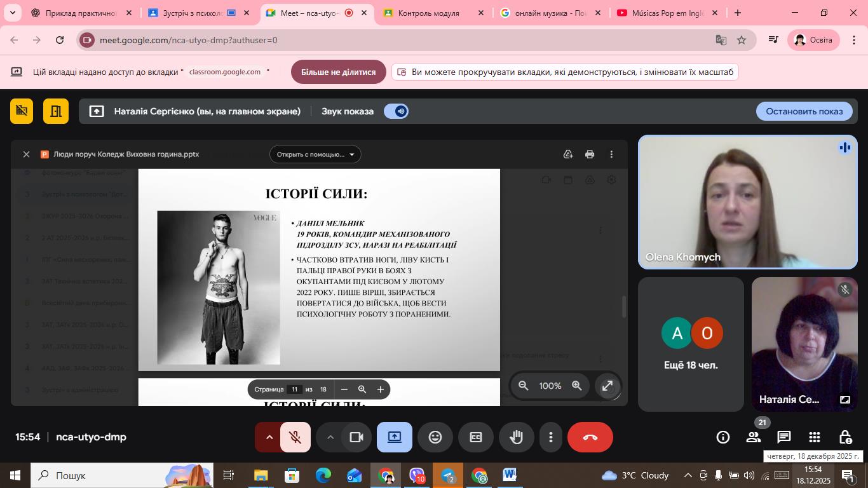Switch to the 'Контроль модуля' tab
The height and width of the screenshot is (488, 868).
[x=428, y=13]
